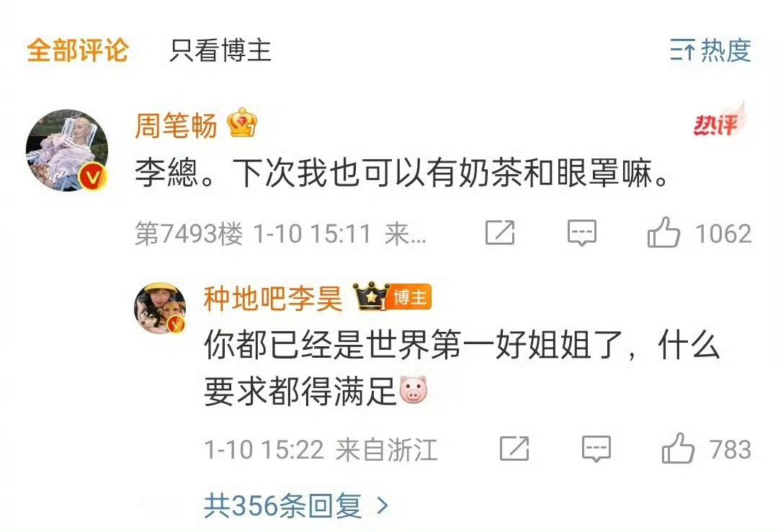Click the comment text 李總。下次我也可以有奶茶和眼罩嘛

(403, 173)
